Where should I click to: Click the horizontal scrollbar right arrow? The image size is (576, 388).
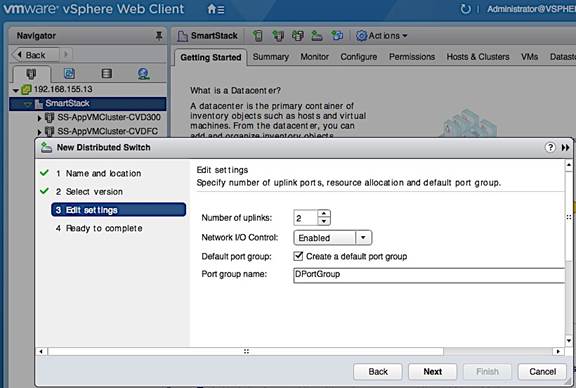pos(558,352)
